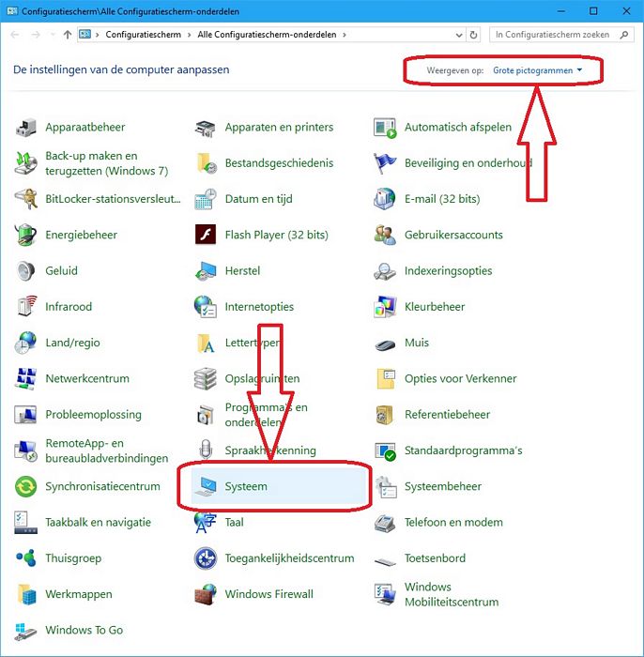The height and width of the screenshot is (657, 644).
Task: Open RemoteApp- en bureaubladverbindingen link
Action: [107, 451]
